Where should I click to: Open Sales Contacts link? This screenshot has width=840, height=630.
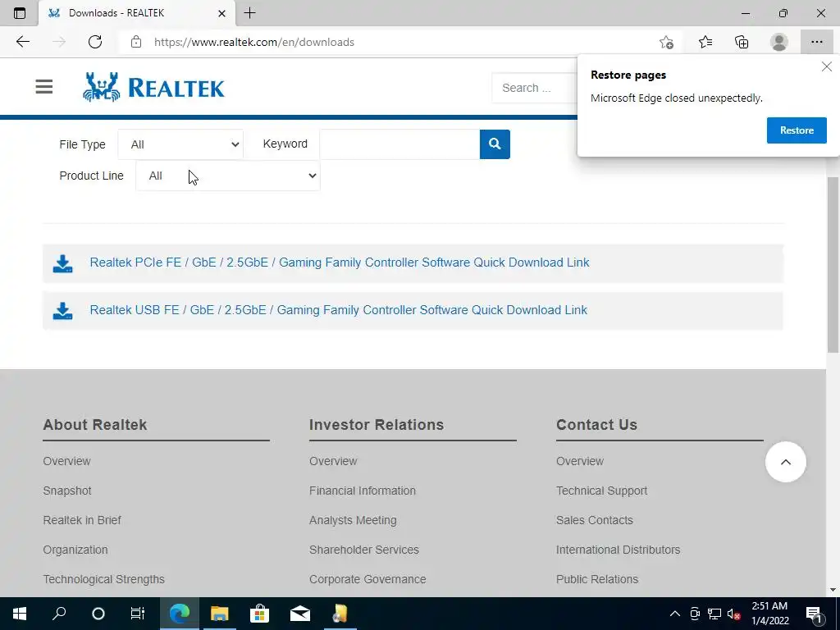pos(594,520)
